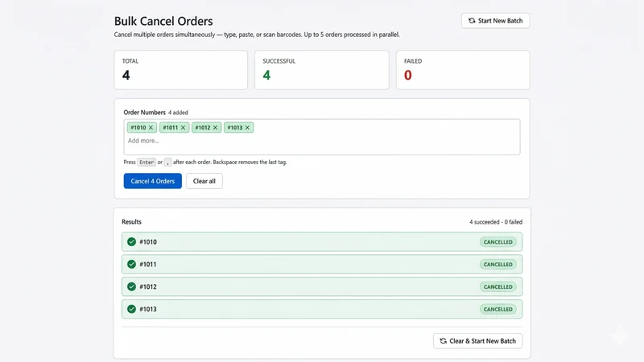The height and width of the screenshot is (362, 644).
Task: Select the CANCELLED badge of #1012
Action: [497, 287]
